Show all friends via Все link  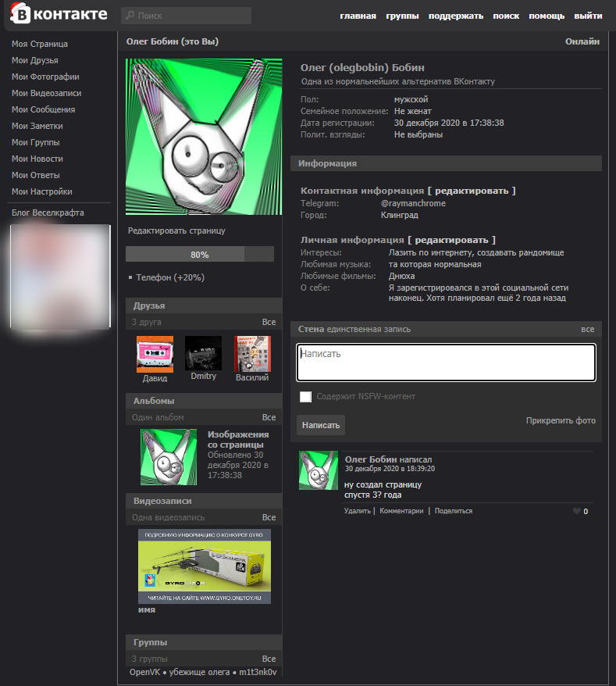(x=269, y=322)
